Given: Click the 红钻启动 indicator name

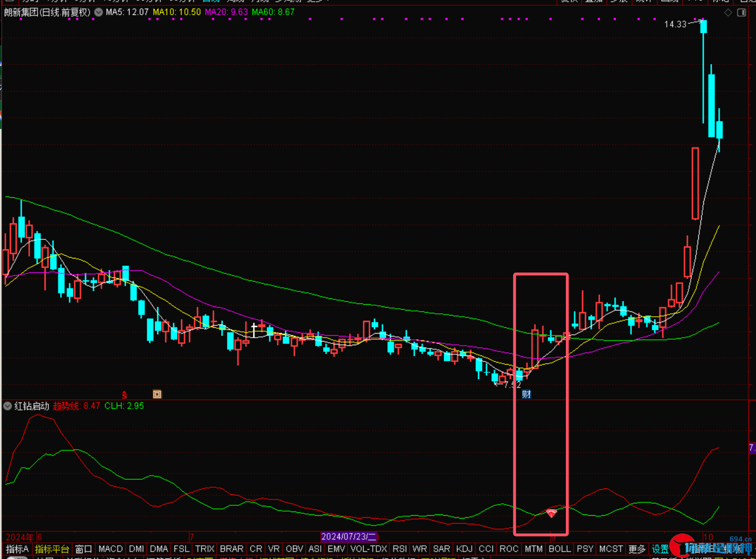Looking at the screenshot, I should tap(32, 406).
